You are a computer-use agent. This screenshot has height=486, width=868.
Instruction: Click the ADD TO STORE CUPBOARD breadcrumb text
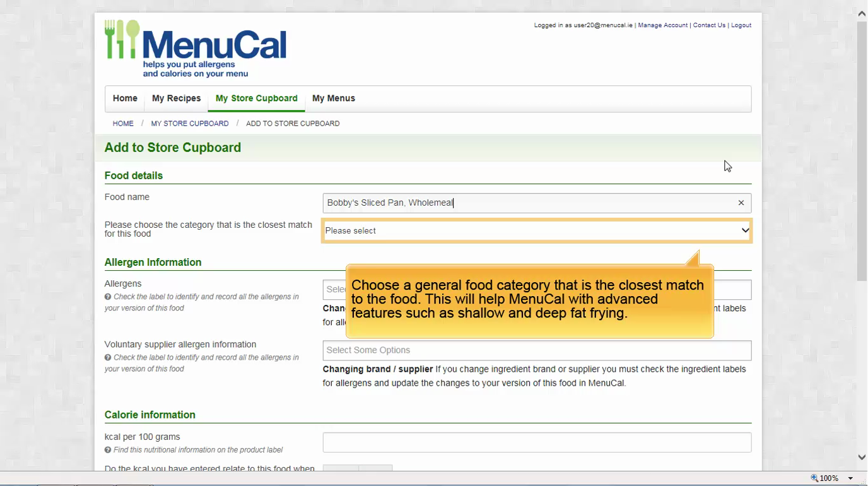coord(293,124)
